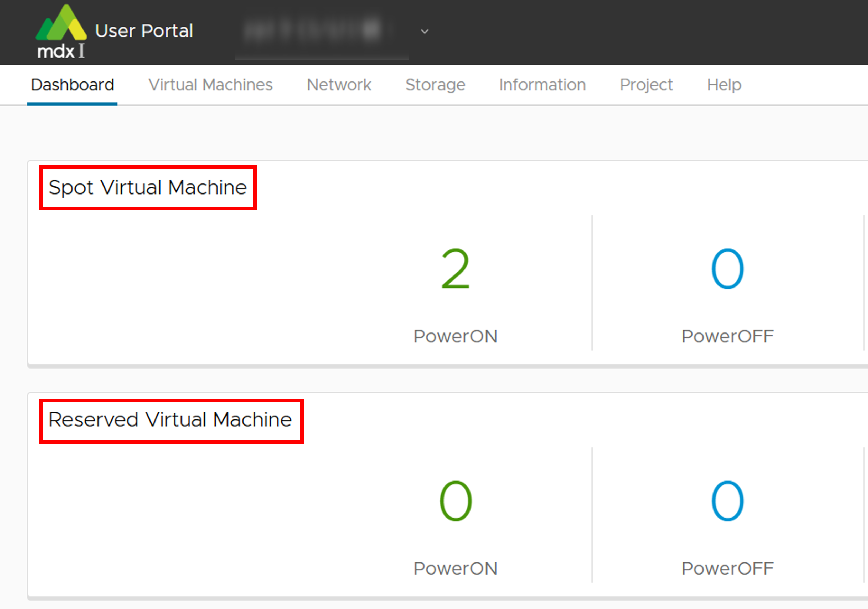
Task: Click PowerOFF label in Spot card
Action: (727, 336)
